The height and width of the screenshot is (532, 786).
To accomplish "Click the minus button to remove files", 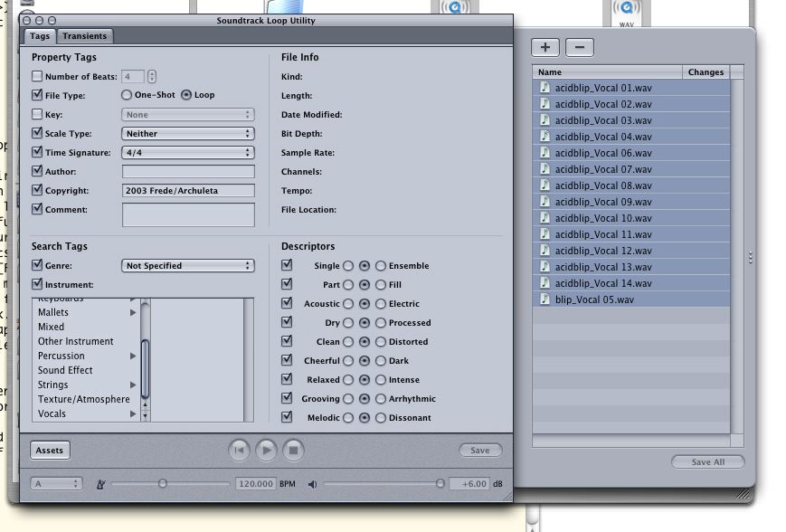I will coord(580,47).
